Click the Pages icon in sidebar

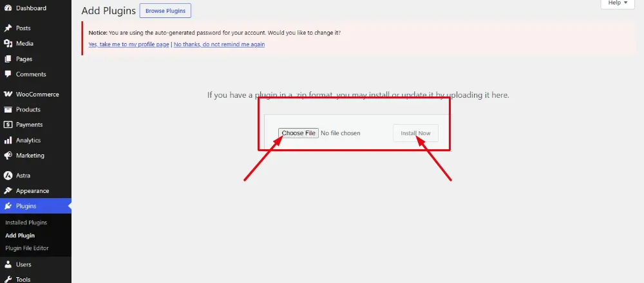(8, 59)
